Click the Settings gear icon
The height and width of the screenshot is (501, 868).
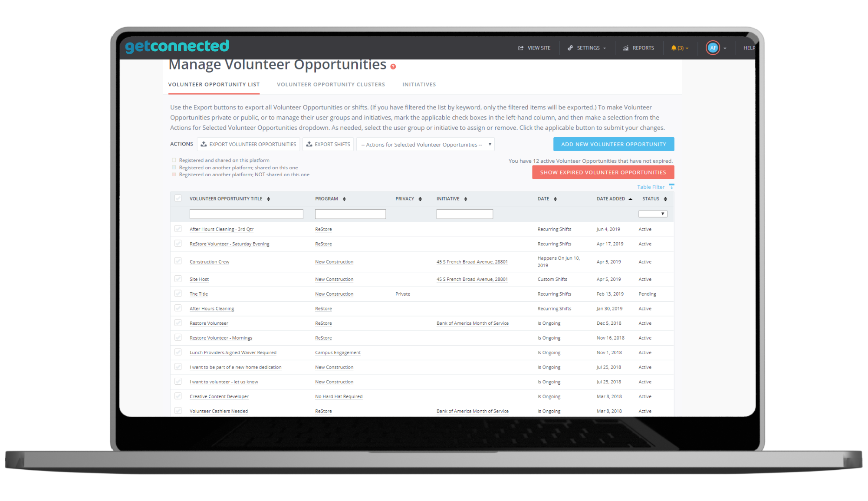click(x=571, y=47)
